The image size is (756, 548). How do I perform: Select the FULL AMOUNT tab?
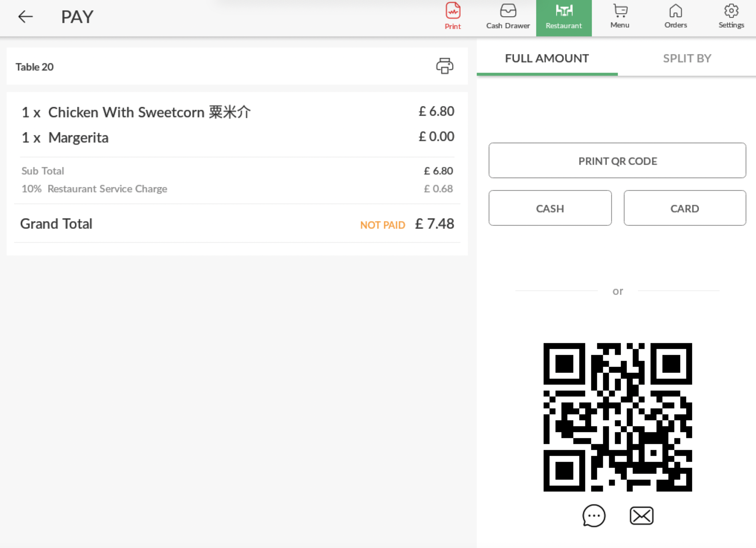click(547, 59)
